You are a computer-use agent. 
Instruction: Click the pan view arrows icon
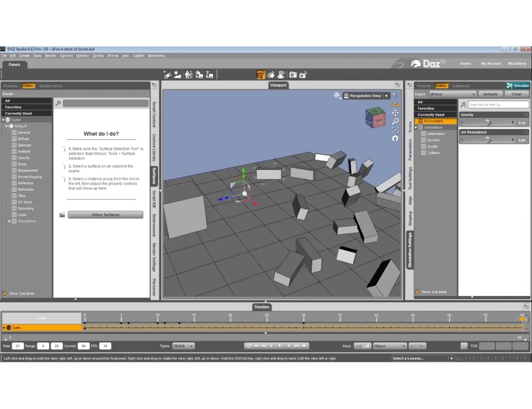click(395, 113)
